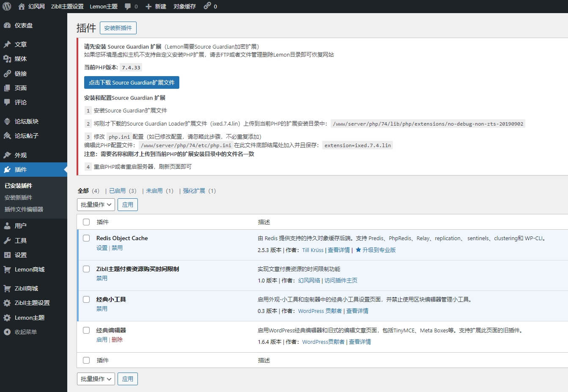Open 对象缓存 in the admin bar
This screenshot has height=392, width=568.
pyautogui.click(x=184, y=6)
